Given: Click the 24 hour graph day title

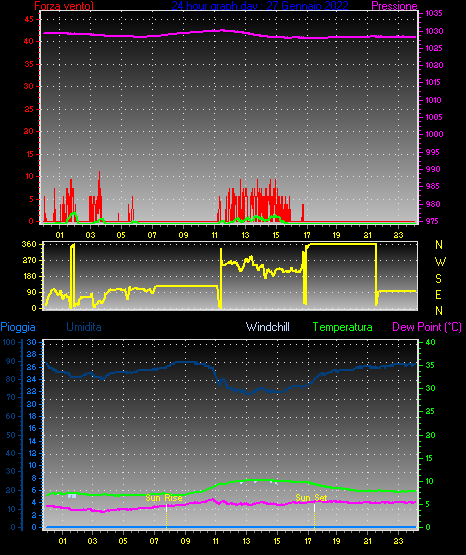Looking at the screenshot, I should tap(260, 6).
